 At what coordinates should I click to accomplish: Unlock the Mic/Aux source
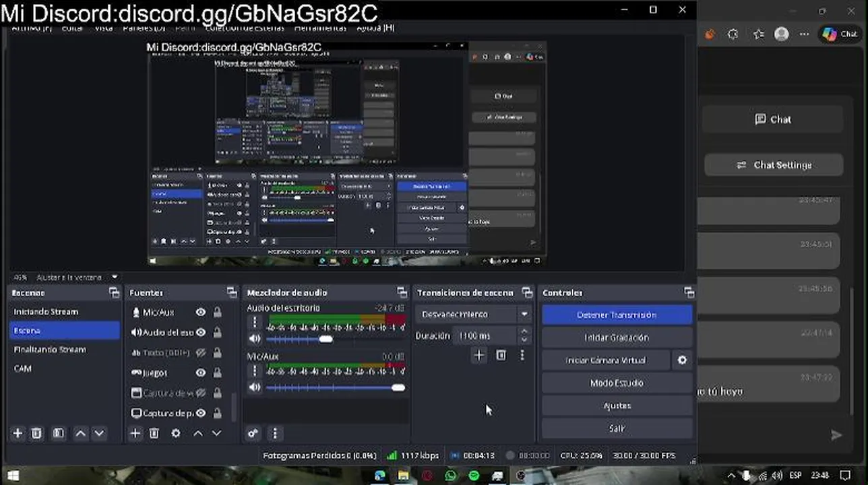pyautogui.click(x=218, y=312)
